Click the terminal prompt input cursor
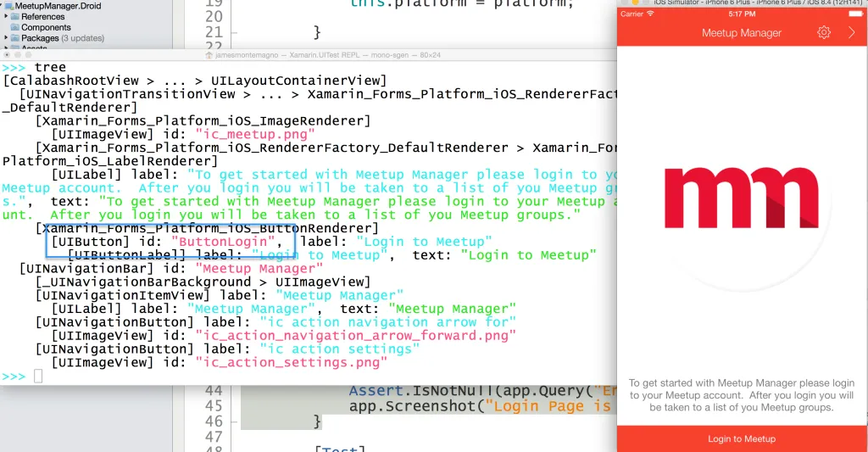The width and height of the screenshot is (868, 452). tap(37, 377)
